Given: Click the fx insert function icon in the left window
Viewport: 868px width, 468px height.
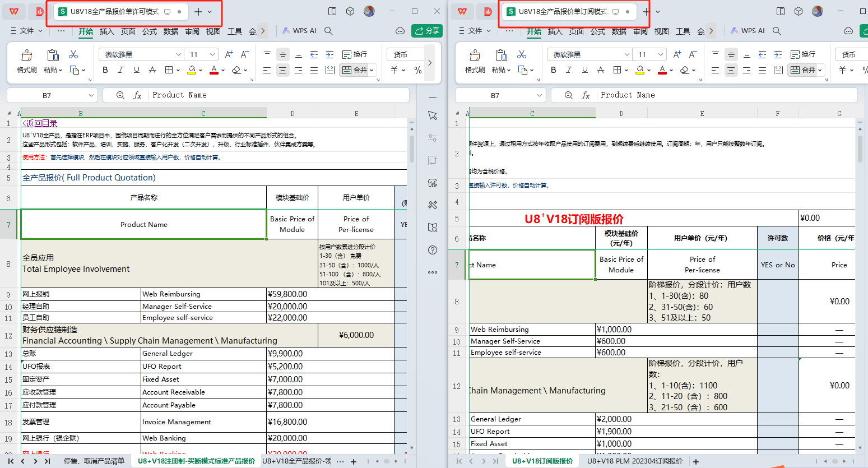Looking at the screenshot, I should click(x=137, y=95).
